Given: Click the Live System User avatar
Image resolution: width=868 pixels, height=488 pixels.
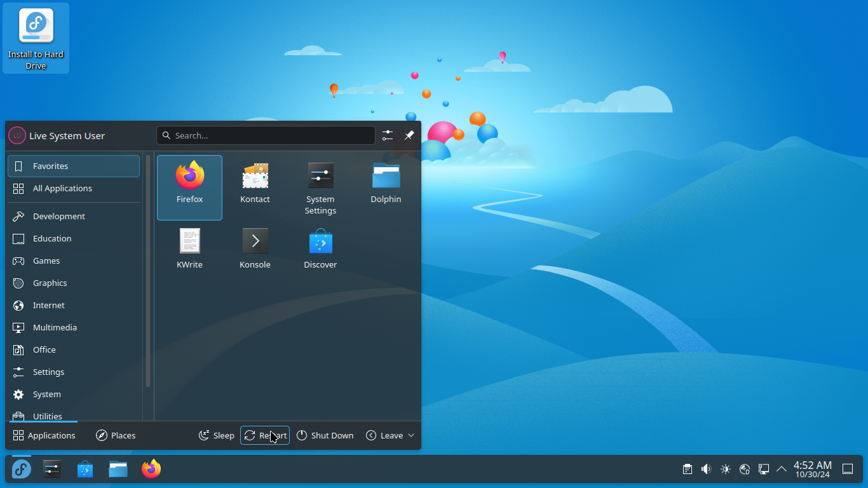Looking at the screenshot, I should pos(17,135).
